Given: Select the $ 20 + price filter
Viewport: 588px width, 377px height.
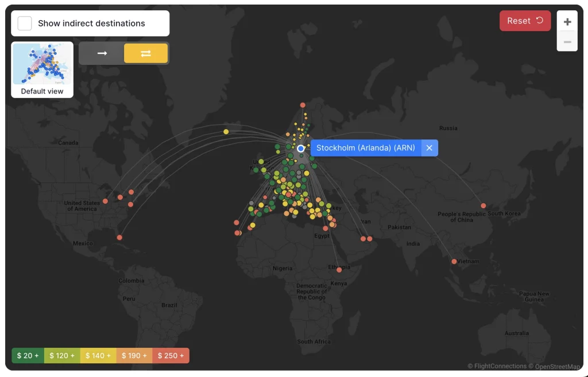Looking at the screenshot, I should (28, 355).
